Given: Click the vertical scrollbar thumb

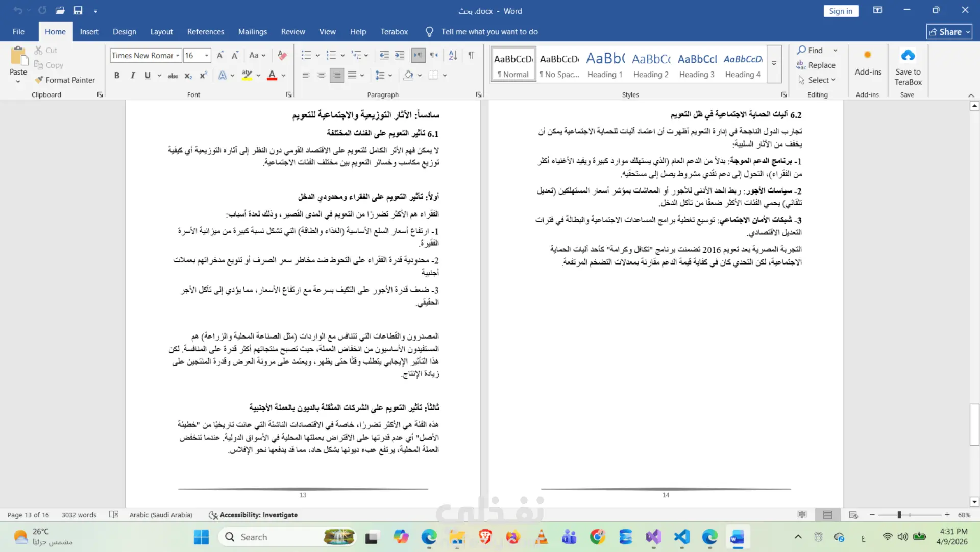Looking at the screenshot, I should 974,425.
